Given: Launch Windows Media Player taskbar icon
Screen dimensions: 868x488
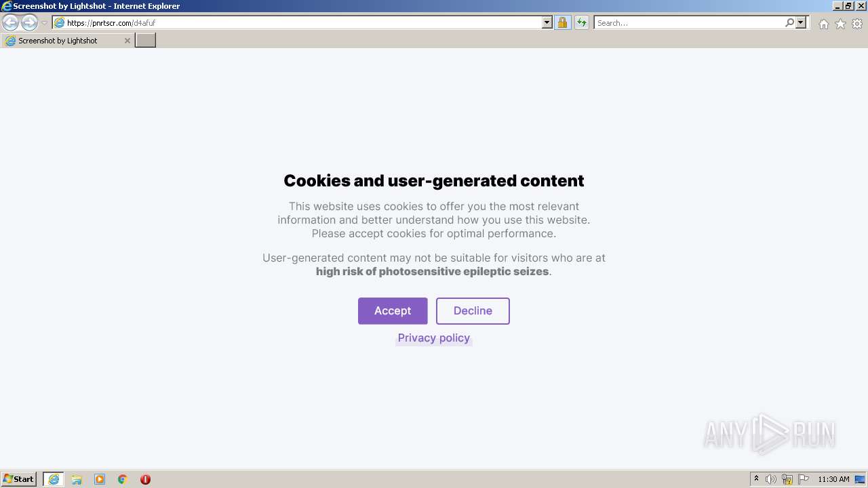Looking at the screenshot, I should [x=100, y=479].
